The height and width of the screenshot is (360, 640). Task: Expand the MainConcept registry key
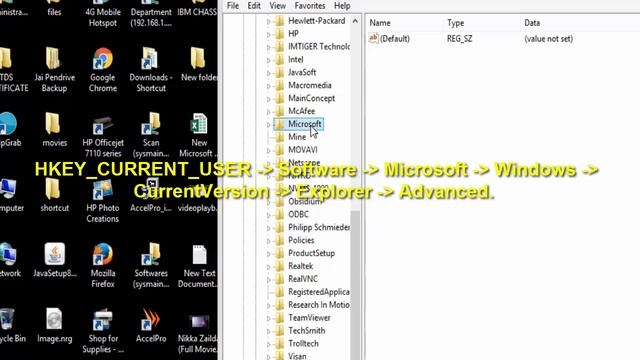tap(269, 99)
